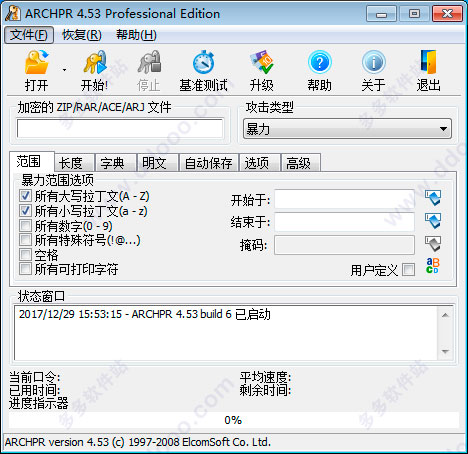Check 所有可打印字符 option
Screen dimensions: 468x454
coord(25,269)
